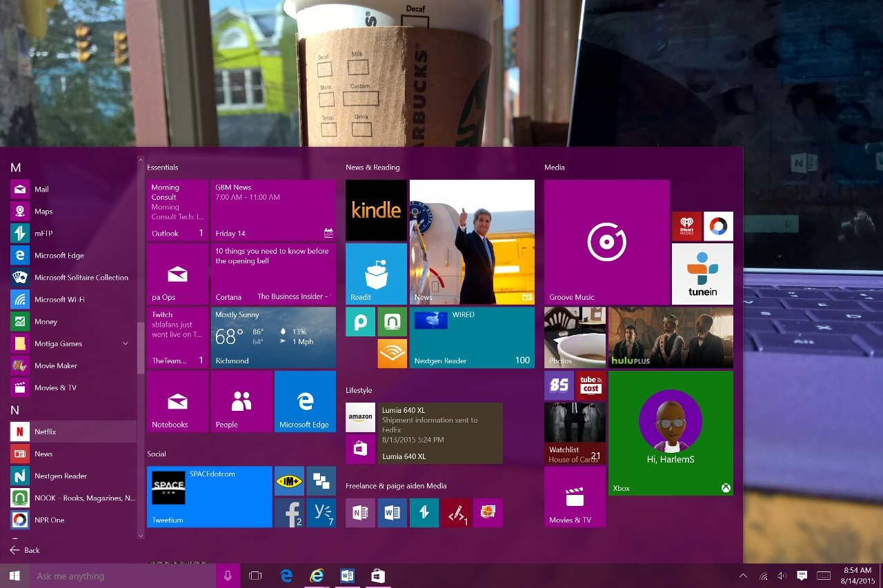Image resolution: width=883 pixels, height=588 pixels.
Task: Launch Money from the apps list
Action: (x=73, y=321)
